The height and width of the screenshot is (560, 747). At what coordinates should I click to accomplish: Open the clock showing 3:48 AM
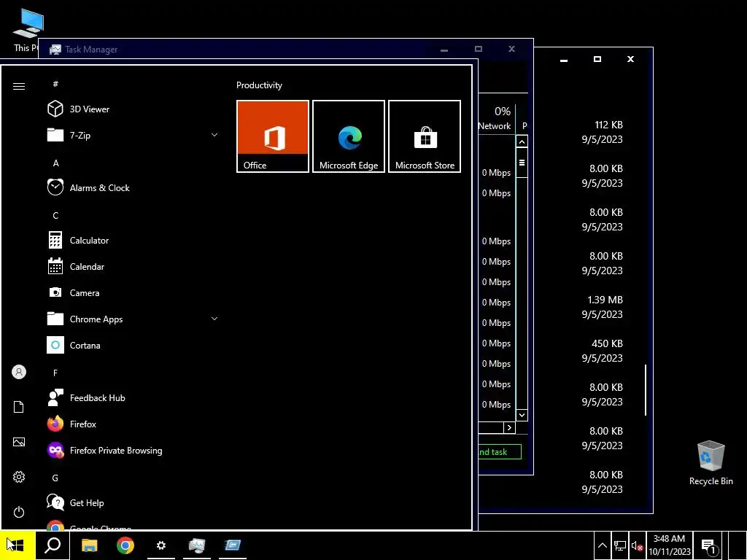[670, 545]
